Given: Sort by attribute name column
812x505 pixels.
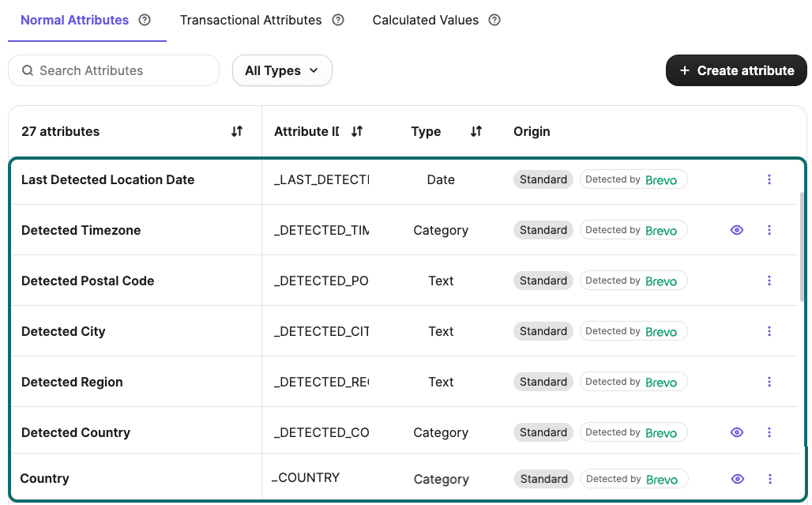Looking at the screenshot, I should coord(237,131).
